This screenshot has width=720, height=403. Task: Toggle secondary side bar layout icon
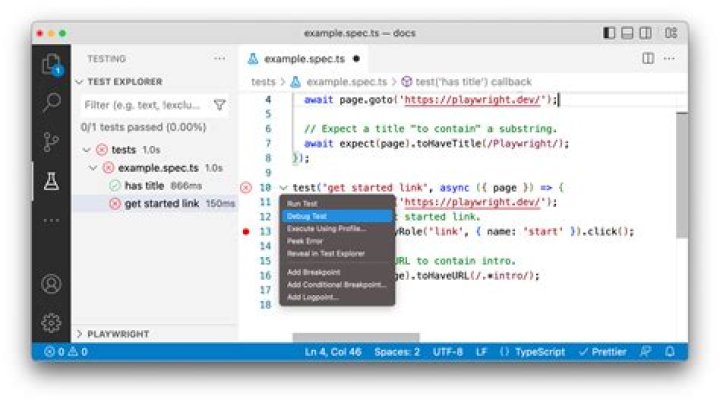(x=645, y=33)
